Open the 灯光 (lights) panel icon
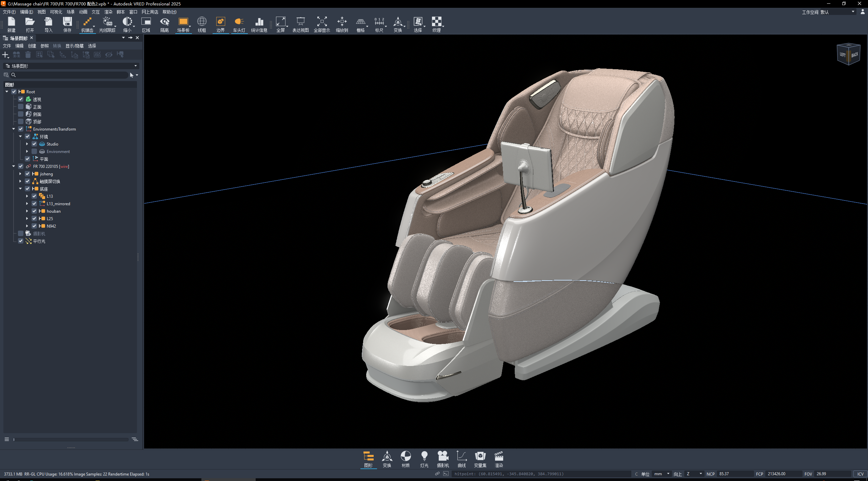Viewport: 868px width, 481px height. [424, 459]
